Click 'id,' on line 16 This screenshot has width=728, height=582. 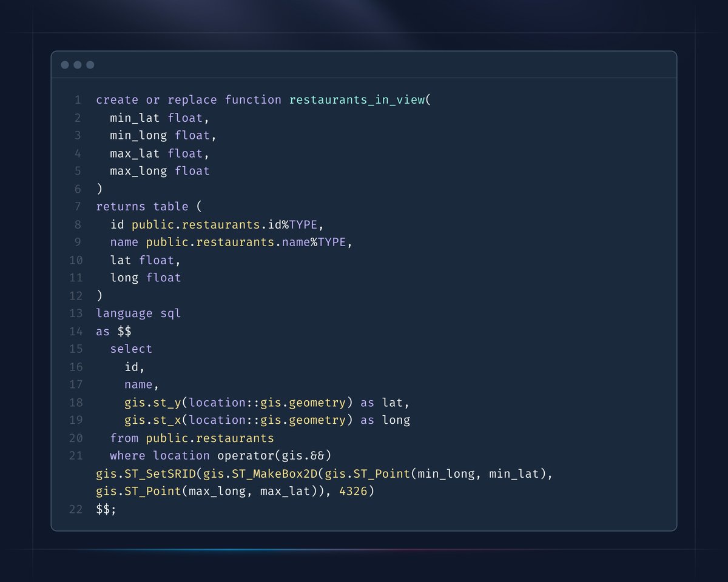135,367
